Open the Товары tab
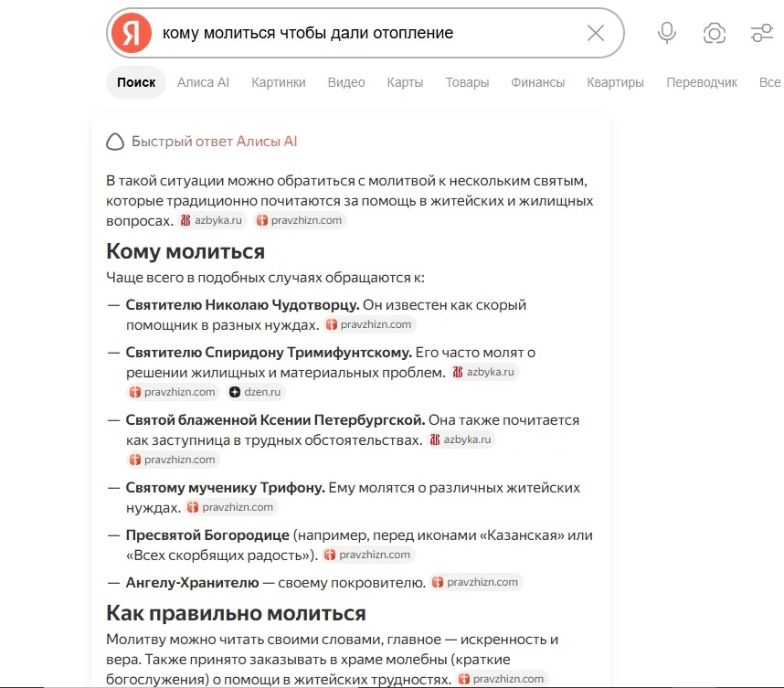Viewport: 784px width, 688px height. click(467, 82)
